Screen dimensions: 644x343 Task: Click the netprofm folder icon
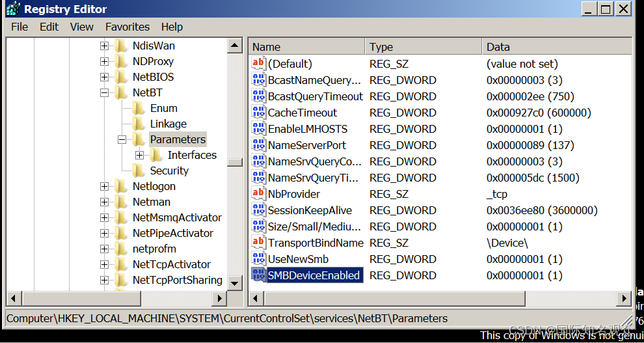pos(121,249)
